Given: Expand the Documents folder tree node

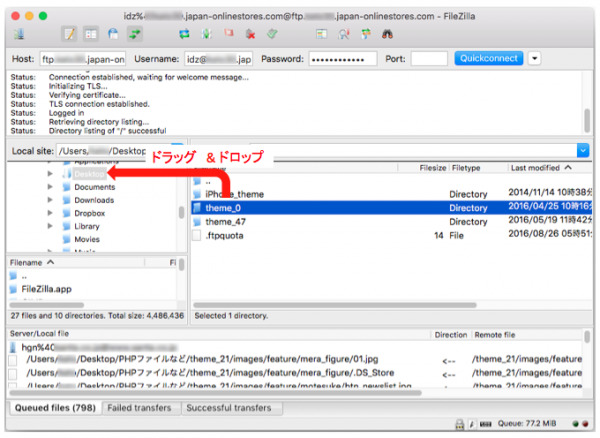Looking at the screenshot, I should [x=50, y=186].
